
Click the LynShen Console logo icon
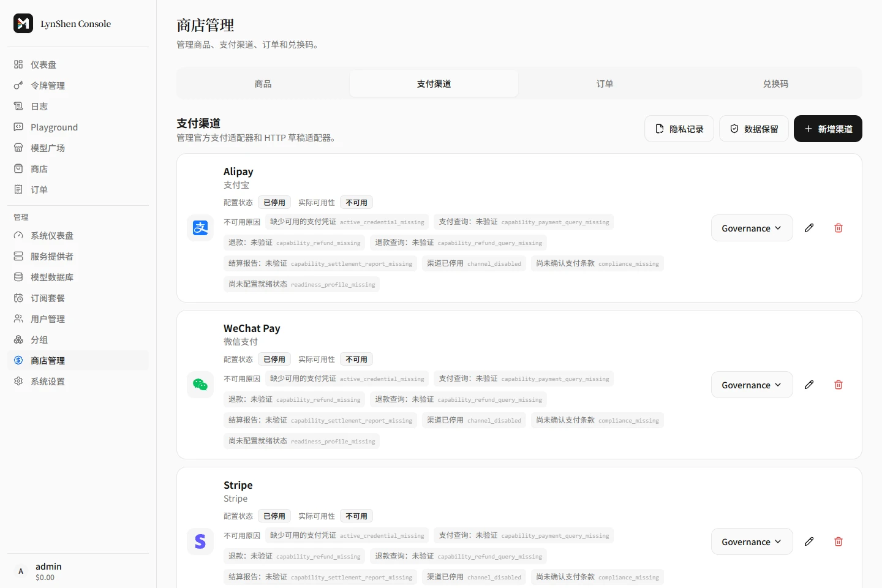23,23
